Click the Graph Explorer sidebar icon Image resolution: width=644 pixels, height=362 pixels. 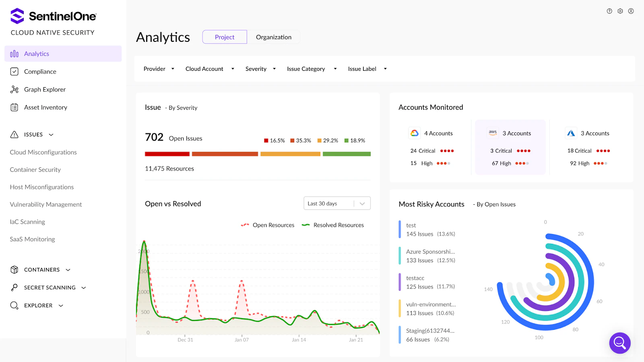point(14,89)
